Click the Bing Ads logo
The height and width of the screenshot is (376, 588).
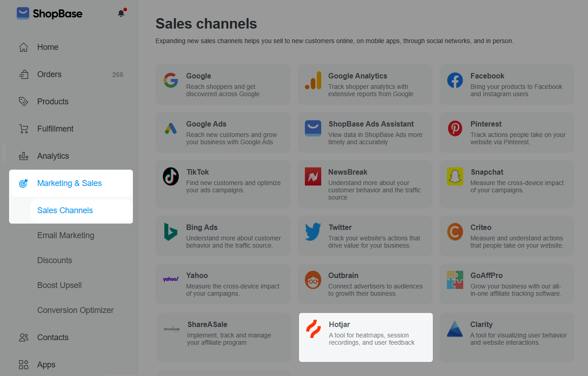click(171, 232)
